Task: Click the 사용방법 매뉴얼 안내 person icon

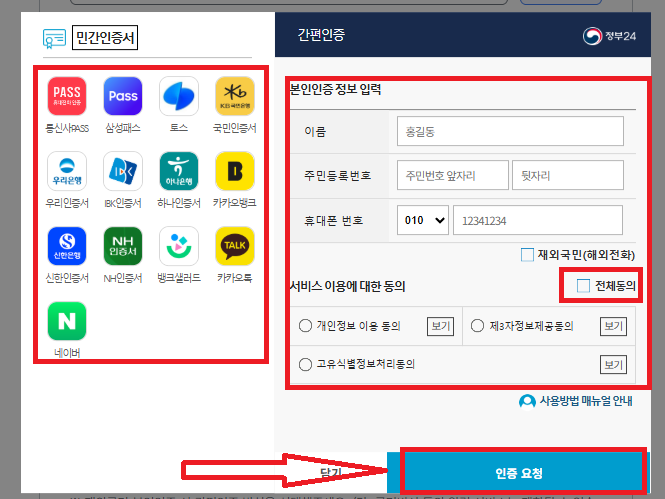Action: click(x=527, y=401)
